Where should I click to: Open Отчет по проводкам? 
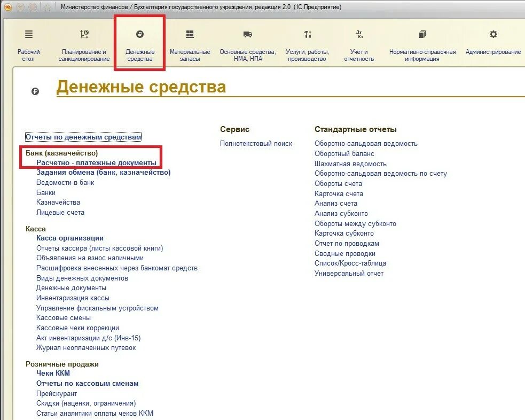[x=347, y=244]
